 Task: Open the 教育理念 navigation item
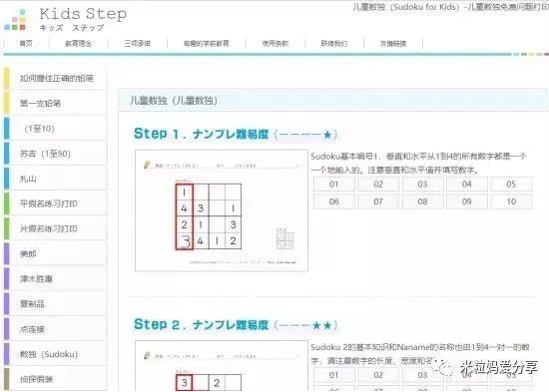click(x=79, y=44)
